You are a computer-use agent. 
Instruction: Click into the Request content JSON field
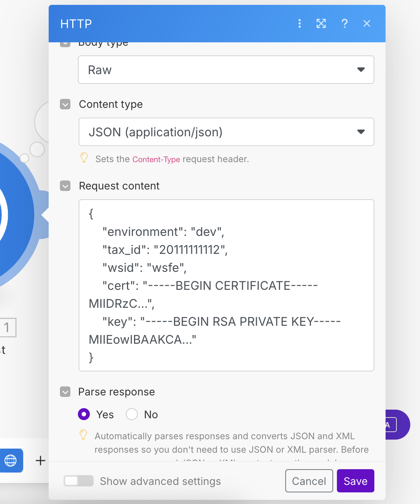click(226, 285)
